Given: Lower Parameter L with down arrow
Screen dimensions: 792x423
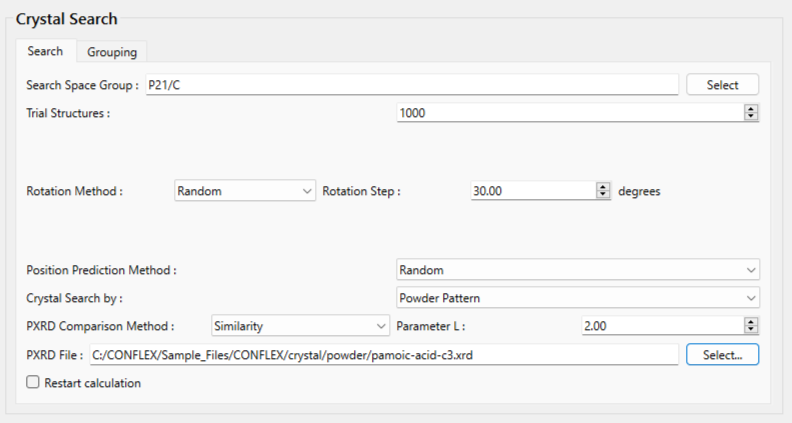Looking at the screenshot, I should (751, 330).
